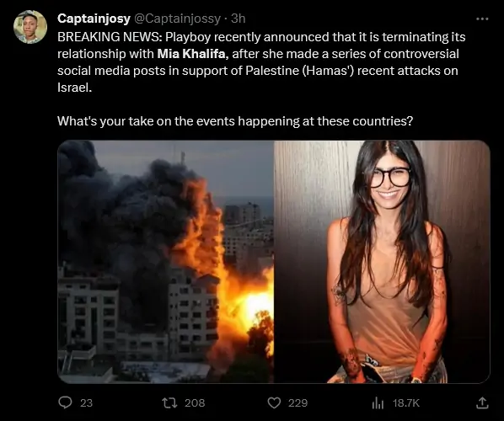Click the word Israel in the tweet
This screenshot has height=421, width=504.
pos(74,88)
